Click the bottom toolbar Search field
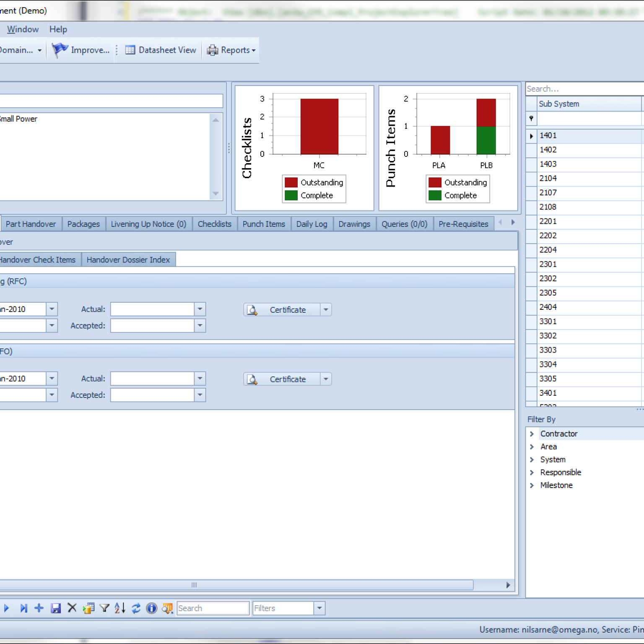 click(213, 608)
